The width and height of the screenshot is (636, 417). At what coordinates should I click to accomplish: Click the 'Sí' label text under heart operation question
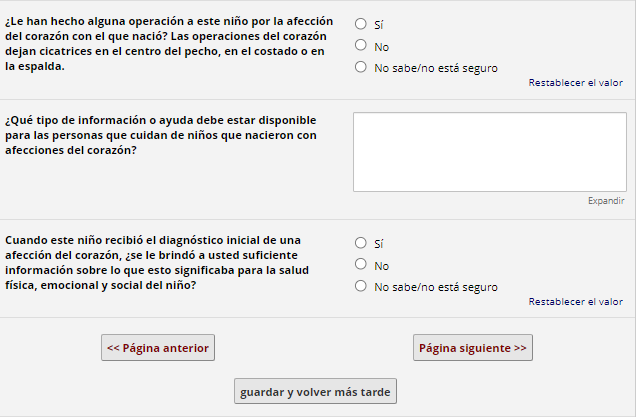click(x=379, y=24)
